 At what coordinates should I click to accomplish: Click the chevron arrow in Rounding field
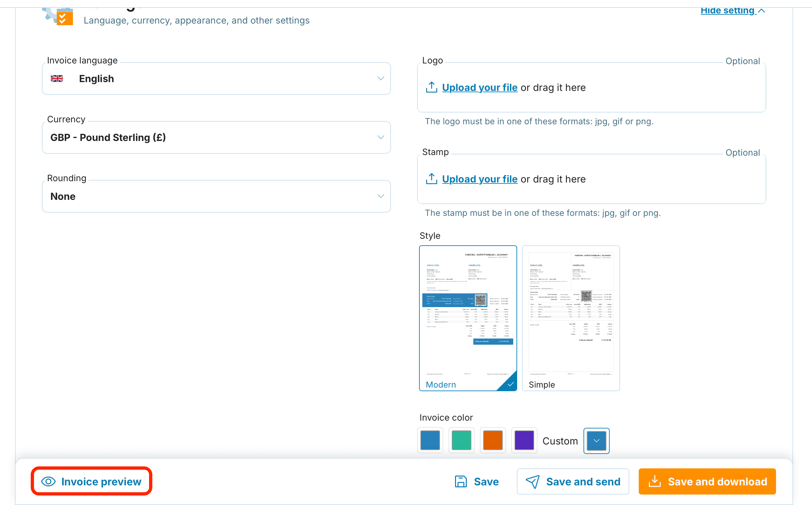tap(381, 196)
